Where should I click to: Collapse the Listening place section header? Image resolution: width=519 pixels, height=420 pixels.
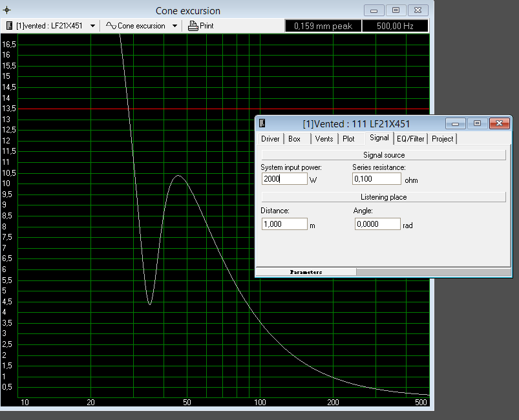tap(383, 196)
